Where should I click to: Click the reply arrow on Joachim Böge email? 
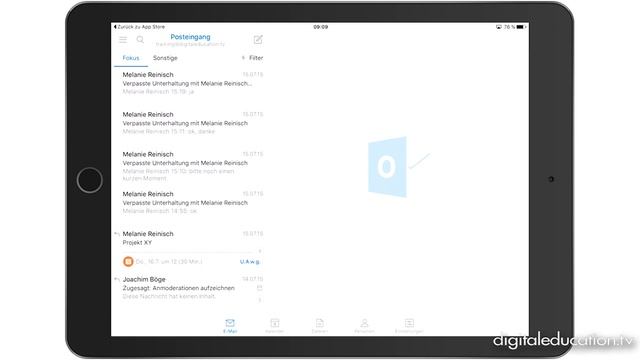point(117,280)
